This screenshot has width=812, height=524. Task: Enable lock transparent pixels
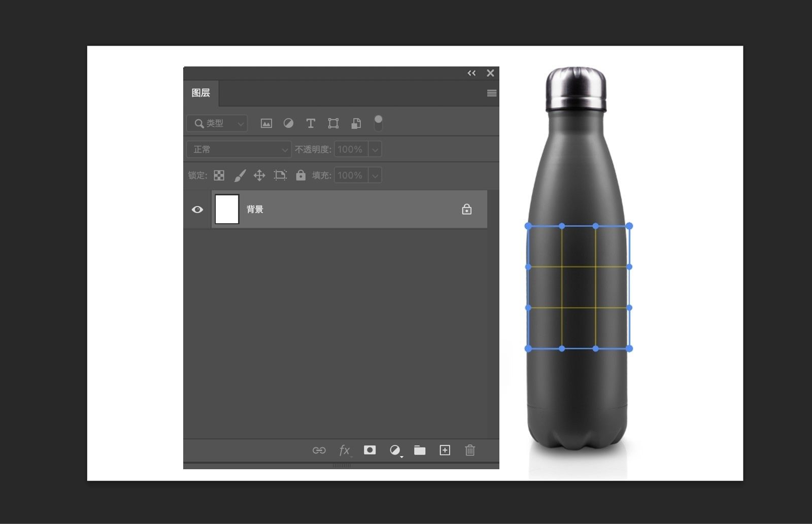click(219, 175)
